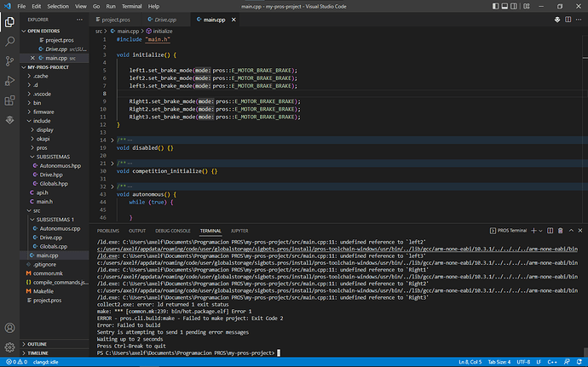This screenshot has width=588, height=367.
Task: Toggle secondary side bar layout icon
Action: pos(514,6)
